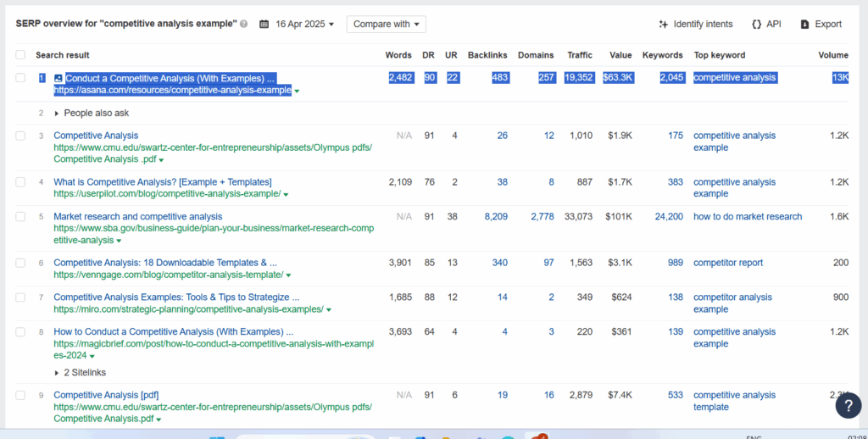
Task: Click the sparkle icon of Identify intents
Action: click(663, 25)
